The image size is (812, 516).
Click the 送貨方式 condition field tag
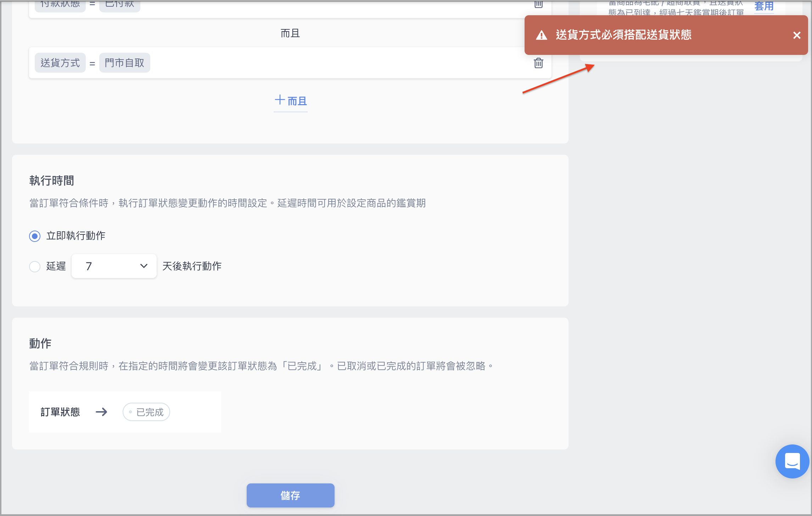click(60, 63)
